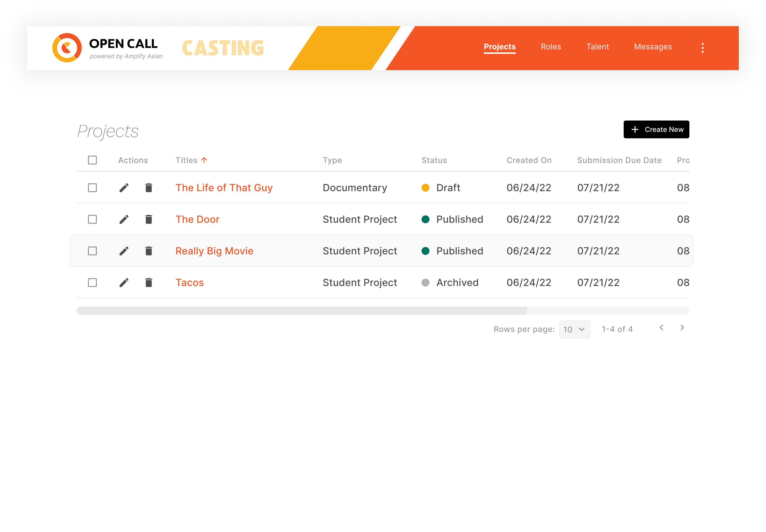Open the three-dot overflow menu in header
This screenshot has height=532, width=766.
(x=702, y=48)
